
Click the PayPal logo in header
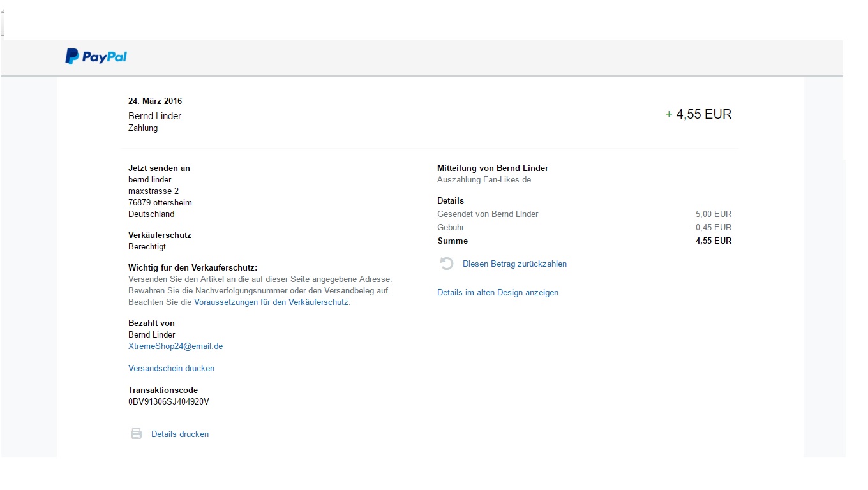[x=96, y=57]
